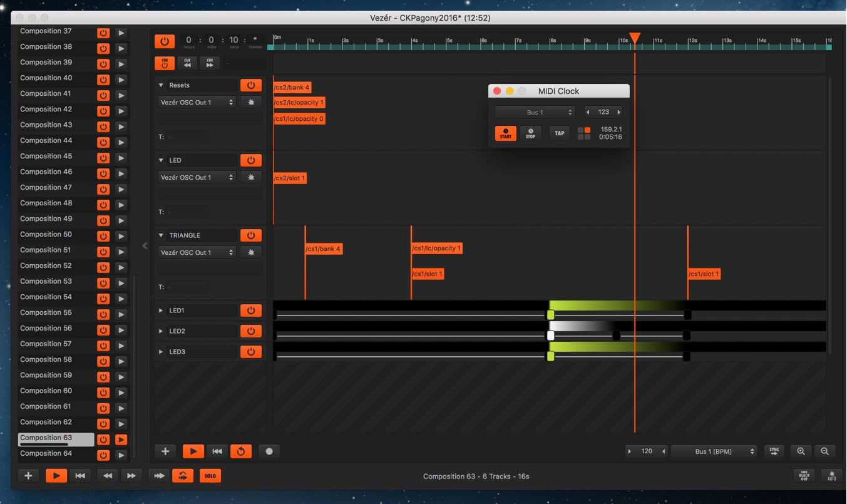Click the T: field in the Resets track
Screen dimensions: 847x504
(189, 136)
